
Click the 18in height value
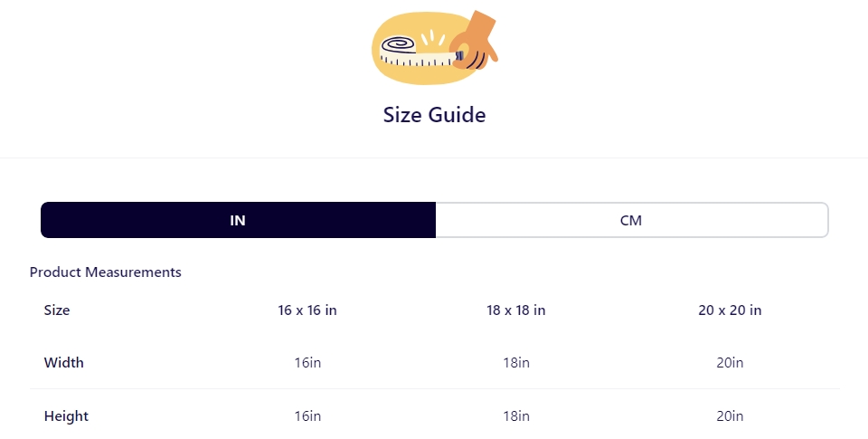(x=516, y=416)
